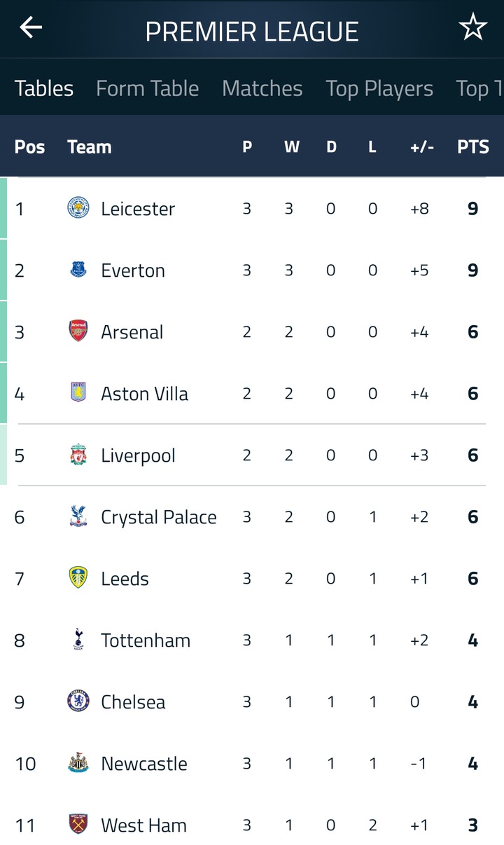Image resolution: width=504 pixels, height=845 pixels.
Task: Switch to the Form Table tab
Action: 147,88
